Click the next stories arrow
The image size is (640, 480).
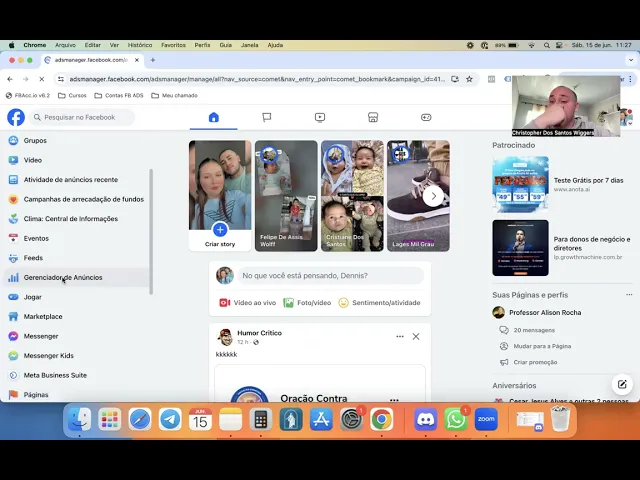(x=433, y=196)
